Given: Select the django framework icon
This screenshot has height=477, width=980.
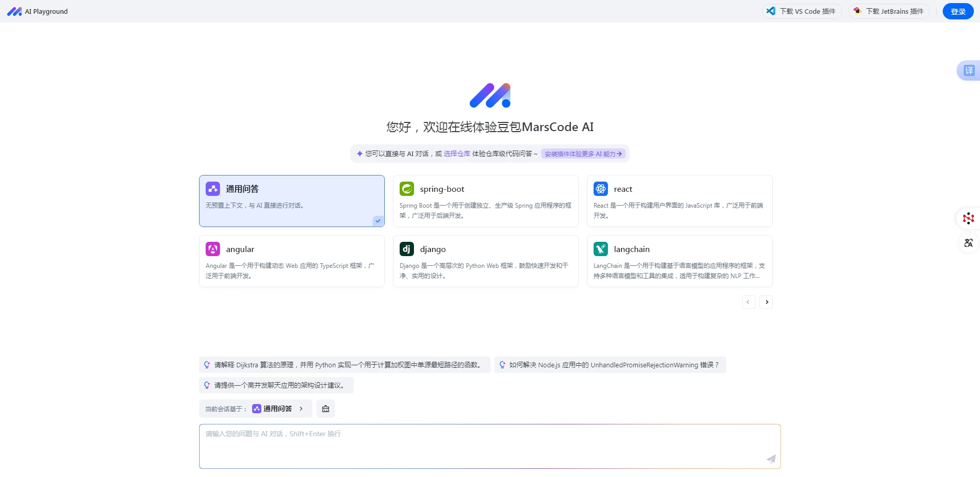Looking at the screenshot, I should click(407, 248).
